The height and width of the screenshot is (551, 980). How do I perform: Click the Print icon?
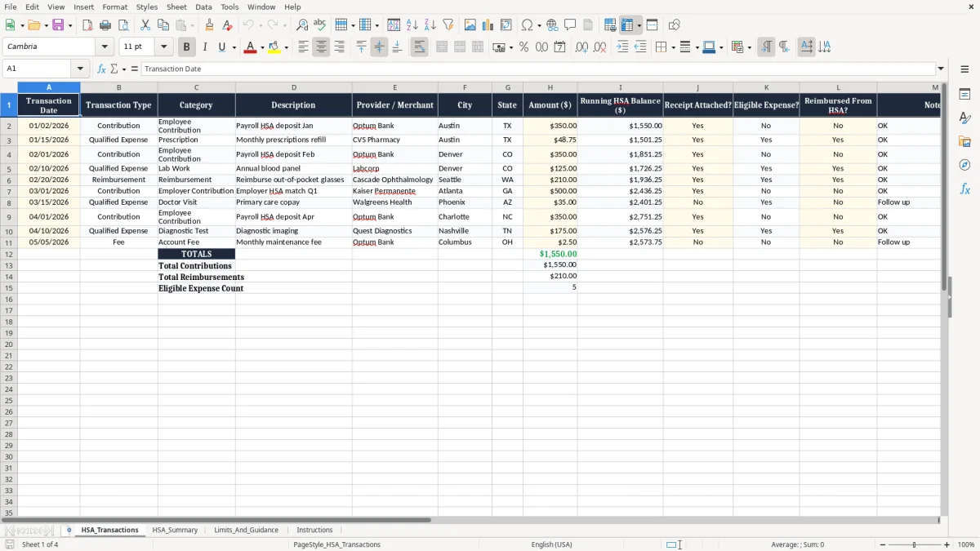click(105, 25)
